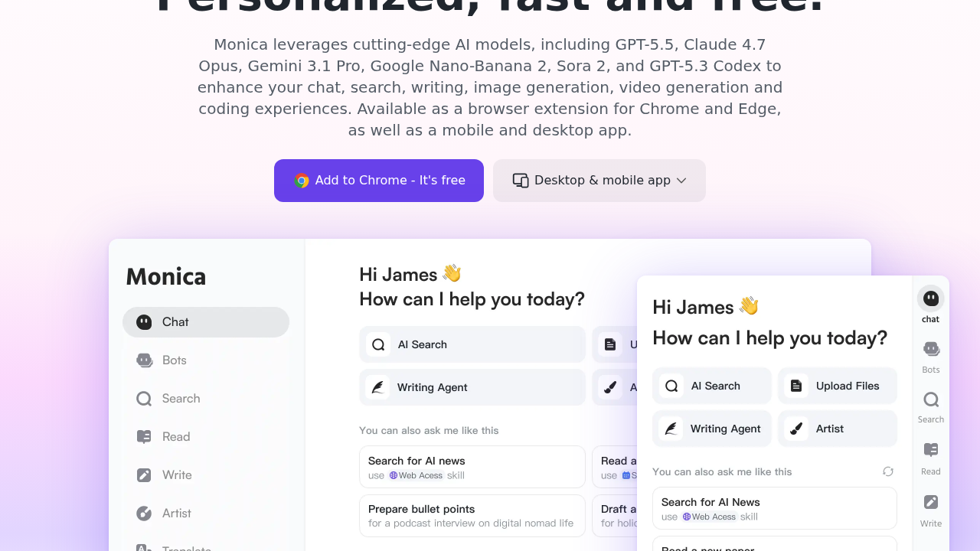Click the Web Acess skill tag in main panel
Screen dimensions: 980x551
pos(416,475)
